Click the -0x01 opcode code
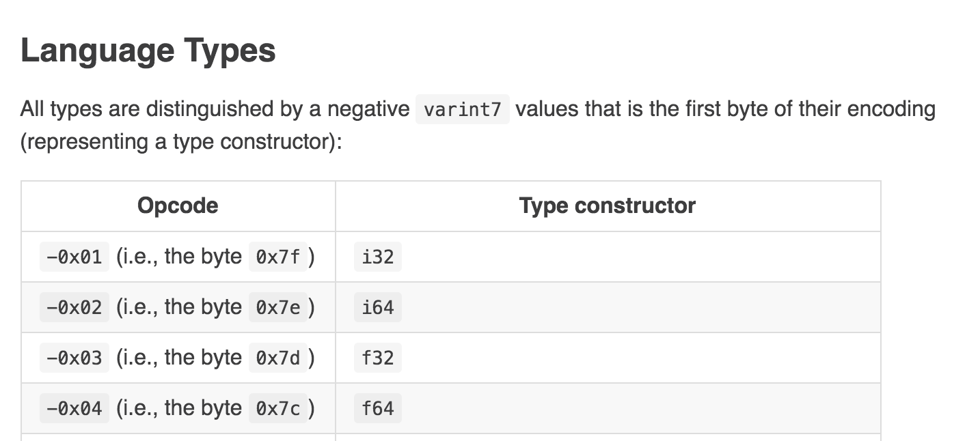 tap(74, 257)
